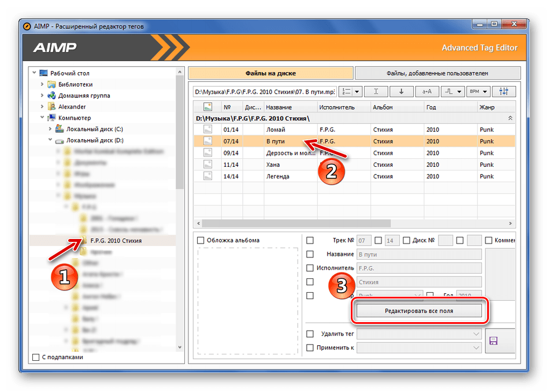Click the cover art column header icon
The height and width of the screenshot is (392, 549).
click(207, 107)
